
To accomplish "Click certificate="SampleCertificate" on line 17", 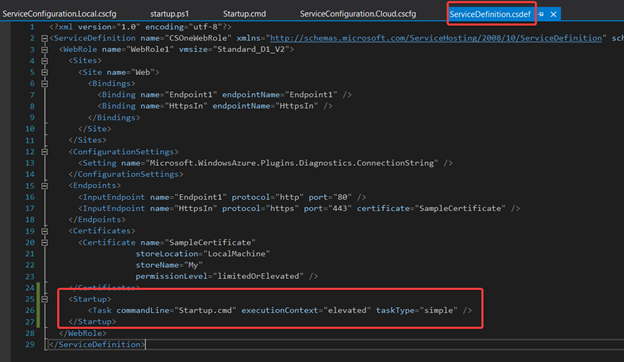I will (431, 208).
